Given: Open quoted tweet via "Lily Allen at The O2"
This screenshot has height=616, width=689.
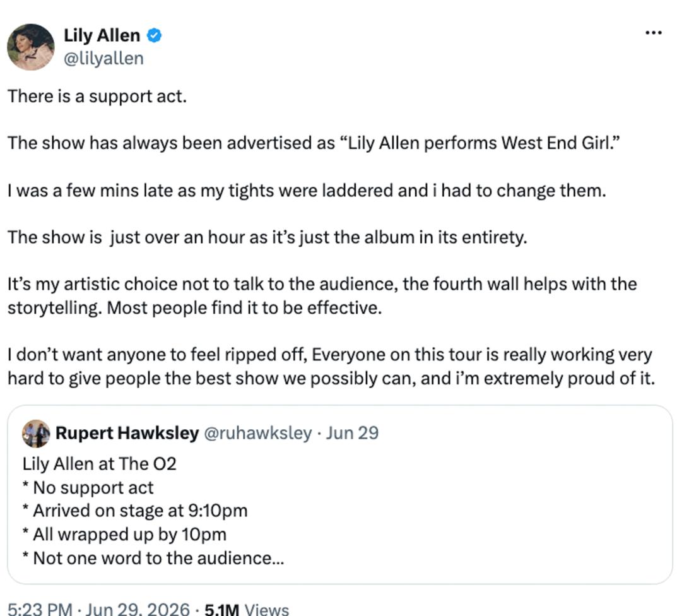Looking at the screenshot, I should coord(99,464).
